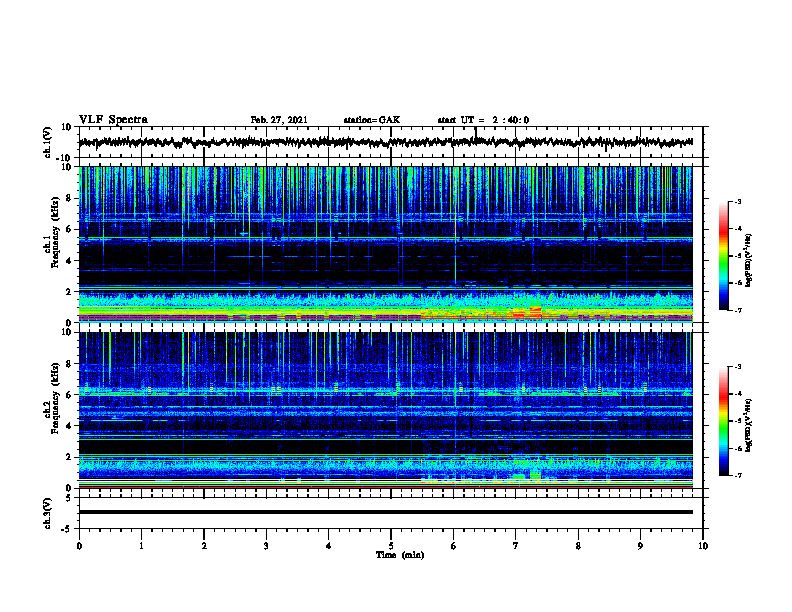Click the "-7" label on ch.2 colorbar
Image resolution: width=792 pixels, height=612 pixels.
tap(737, 475)
